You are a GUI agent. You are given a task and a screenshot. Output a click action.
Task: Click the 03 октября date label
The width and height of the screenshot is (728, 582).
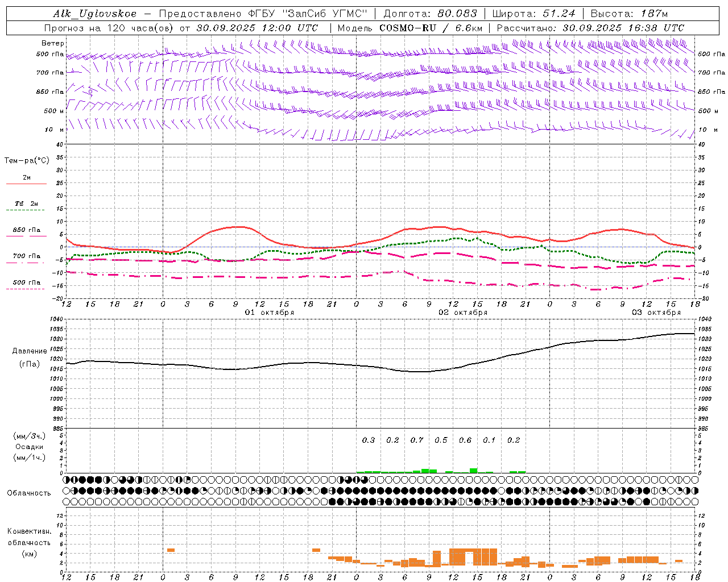(x=656, y=313)
